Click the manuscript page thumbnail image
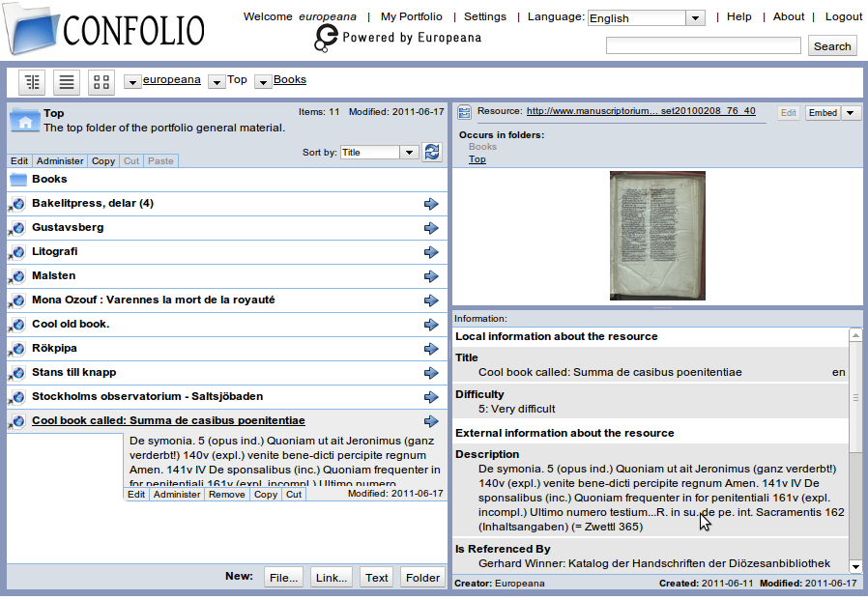 tap(656, 236)
